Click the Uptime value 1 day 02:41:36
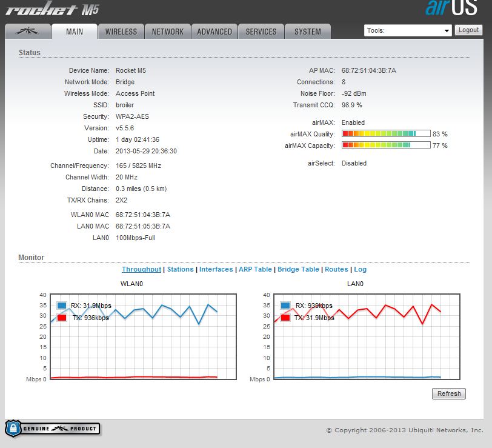 coord(138,139)
